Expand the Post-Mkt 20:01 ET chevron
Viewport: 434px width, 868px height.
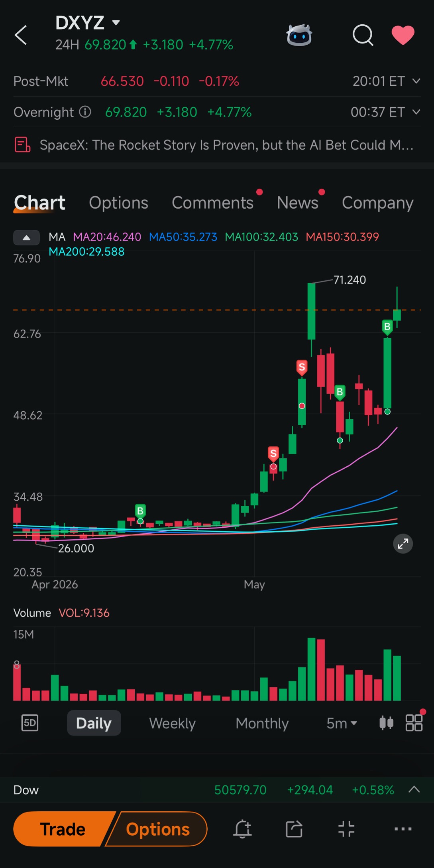[416, 81]
